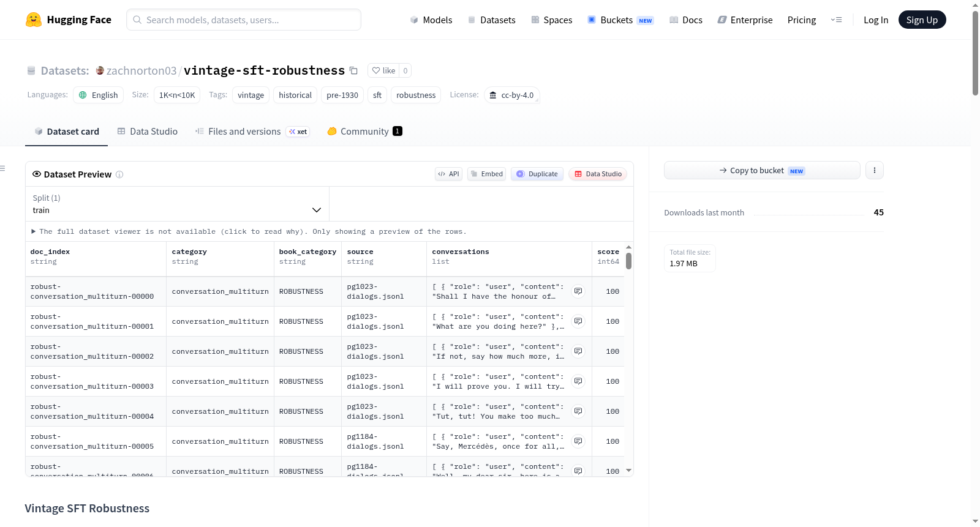Open the Split train dropdown
Screen dimensions: 980x527
pos(177,204)
